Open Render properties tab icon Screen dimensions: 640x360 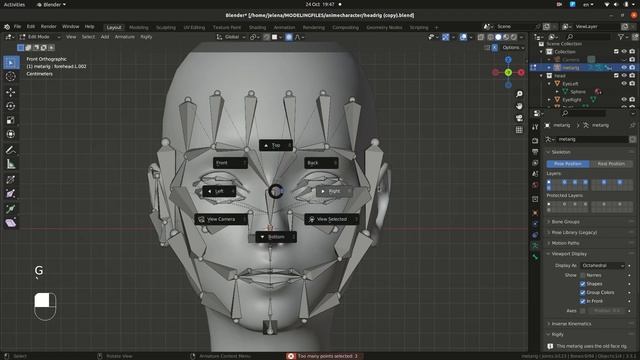535,141
